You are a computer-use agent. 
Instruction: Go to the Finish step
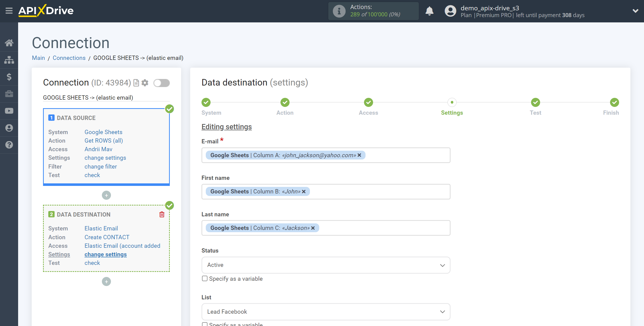pyautogui.click(x=615, y=102)
